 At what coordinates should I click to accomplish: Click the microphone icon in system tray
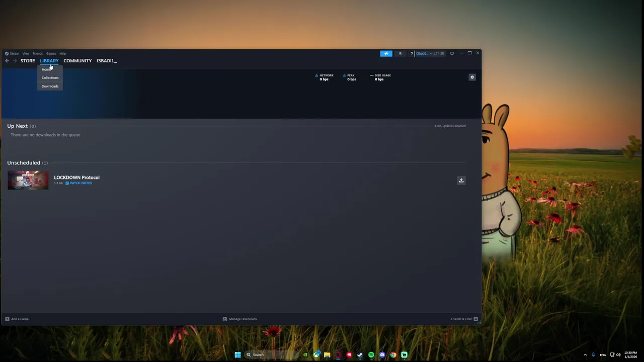(593, 354)
